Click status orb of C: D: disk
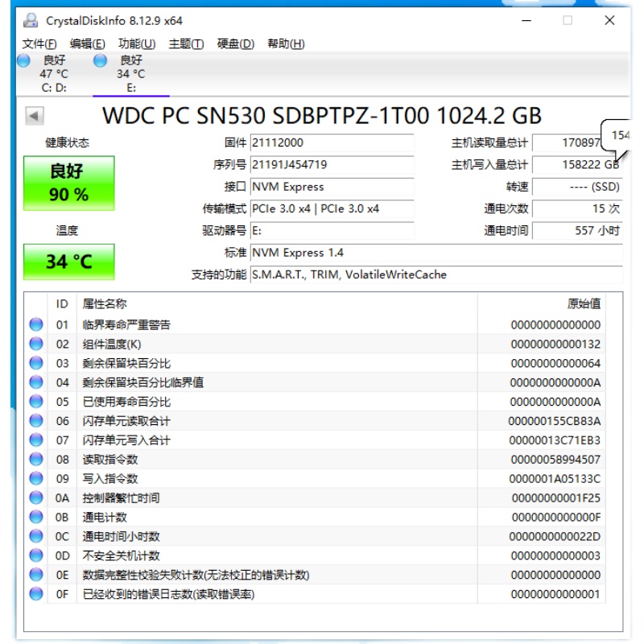 click(24, 60)
